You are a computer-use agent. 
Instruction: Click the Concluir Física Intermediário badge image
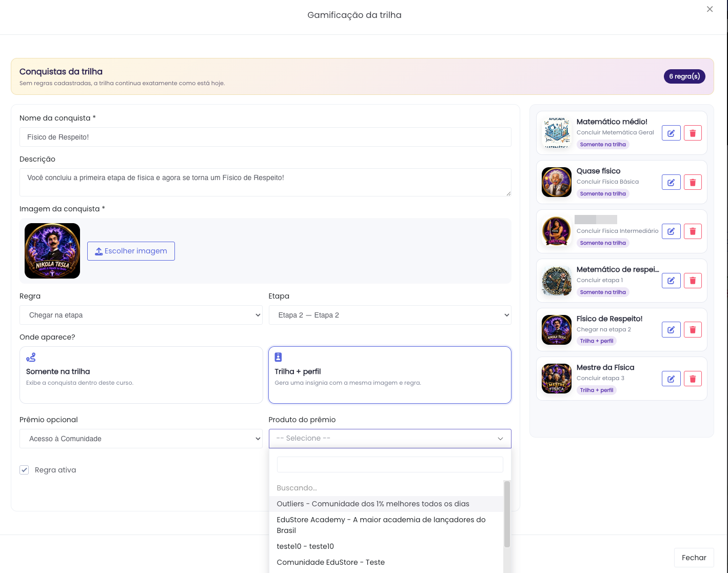click(x=557, y=231)
